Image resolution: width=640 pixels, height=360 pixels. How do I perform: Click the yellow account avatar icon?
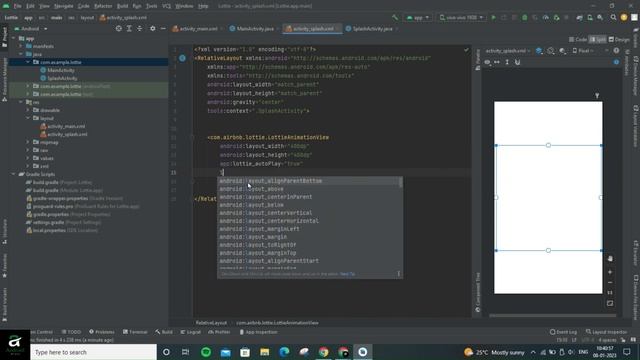click(x=624, y=18)
